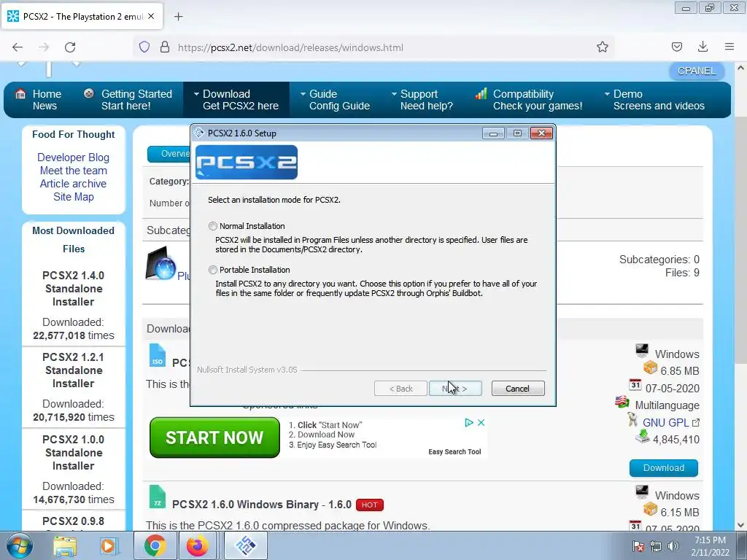Click the network tray icon
Screen dimensions: 747x560
[x=656, y=546]
